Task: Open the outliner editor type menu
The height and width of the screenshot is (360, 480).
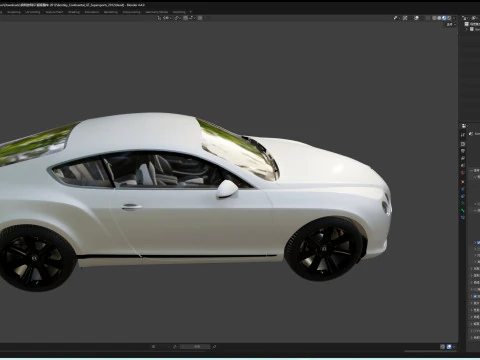Action: tap(466, 18)
